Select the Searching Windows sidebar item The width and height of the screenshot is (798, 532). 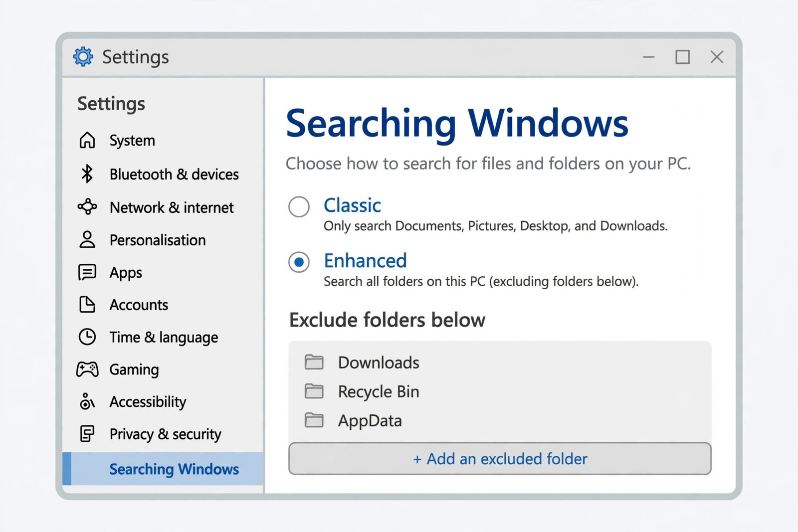click(163, 469)
